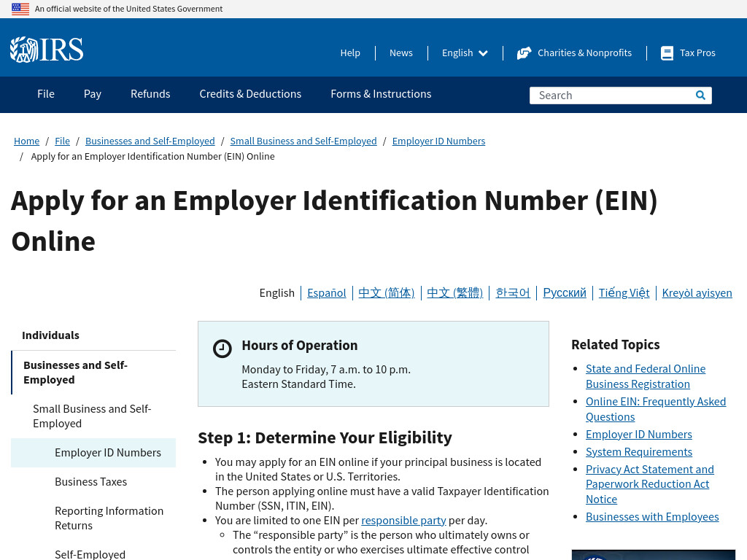Open Employer ID Numbers breadcrumb
This screenshot has width=747, height=560.
click(438, 141)
